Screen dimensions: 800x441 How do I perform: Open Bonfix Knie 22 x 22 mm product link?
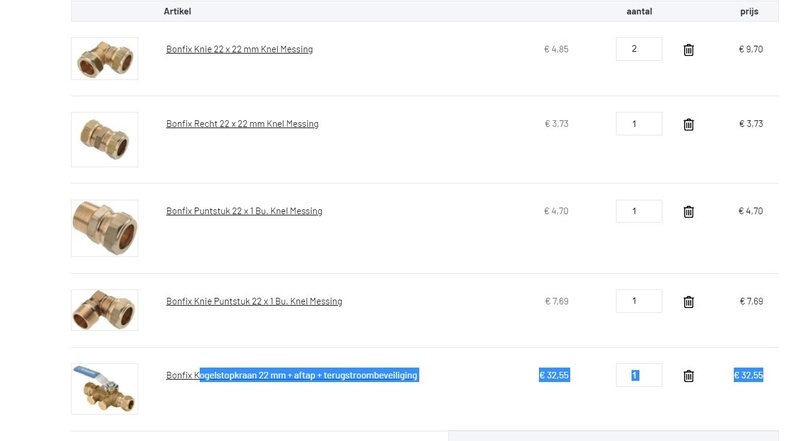[239, 49]
